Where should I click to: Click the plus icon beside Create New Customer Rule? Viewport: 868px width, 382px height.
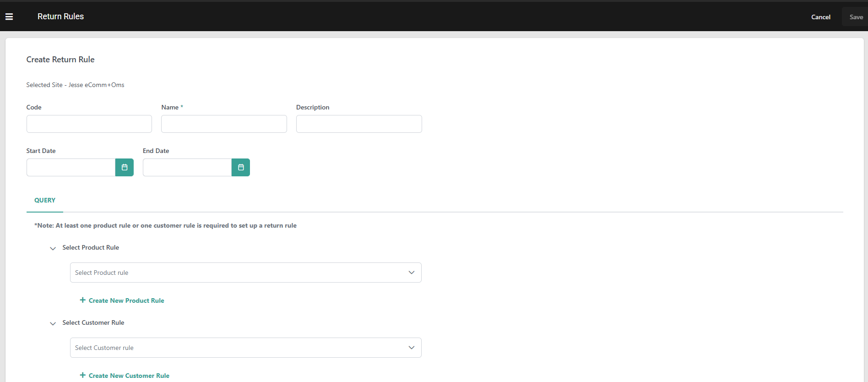[83, 375]
